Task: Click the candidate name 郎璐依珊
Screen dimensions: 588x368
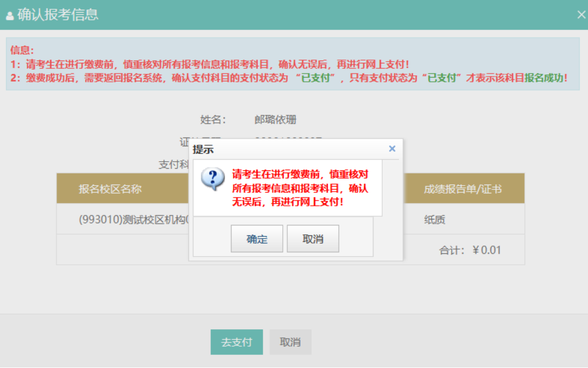Action: 275,120
